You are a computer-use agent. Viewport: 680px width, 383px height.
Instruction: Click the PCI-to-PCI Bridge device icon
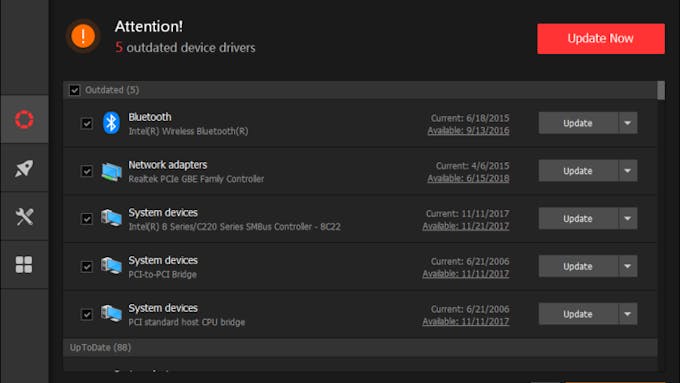point(111,266)
